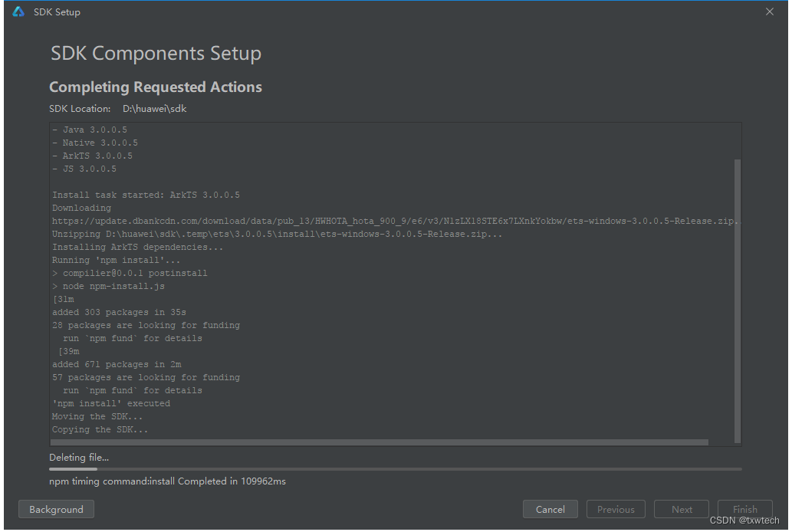The width and height of the screenshot is (792, 532).
Task: Click the 'Completing Requested Actions' heading
Action: pos(156,87)
